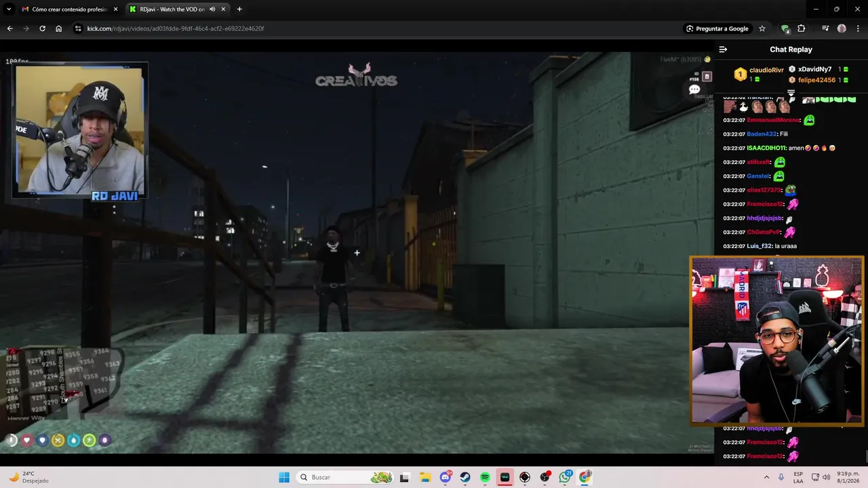The image size is (868, 488).
Task: Close the 'Cómo crear contenido' tab
Action: coord(115,9)
